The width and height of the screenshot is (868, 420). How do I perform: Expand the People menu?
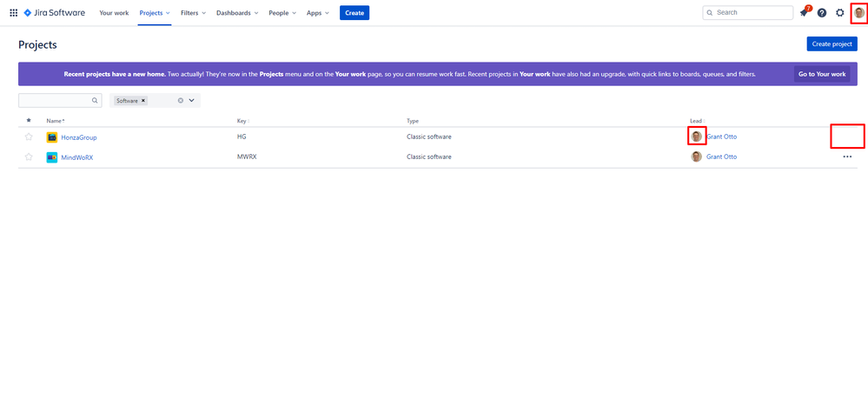282,13
